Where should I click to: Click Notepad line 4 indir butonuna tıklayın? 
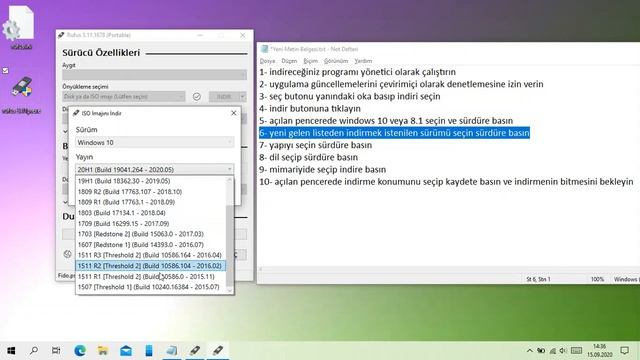(x=310, y=109)
